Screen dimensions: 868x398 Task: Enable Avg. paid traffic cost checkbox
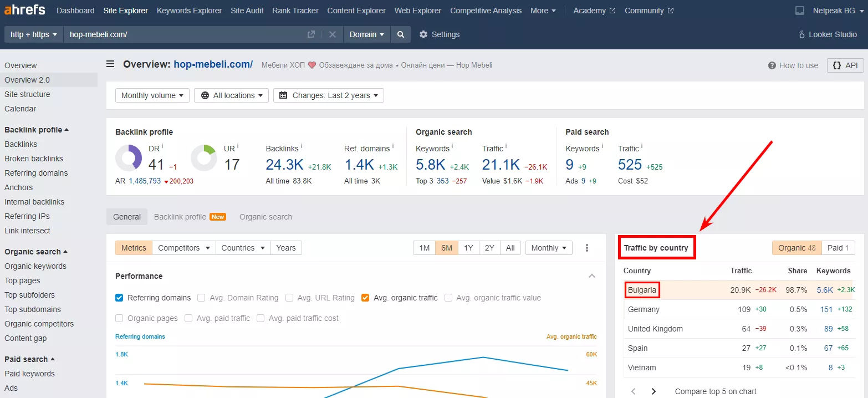tap(261, 318)
